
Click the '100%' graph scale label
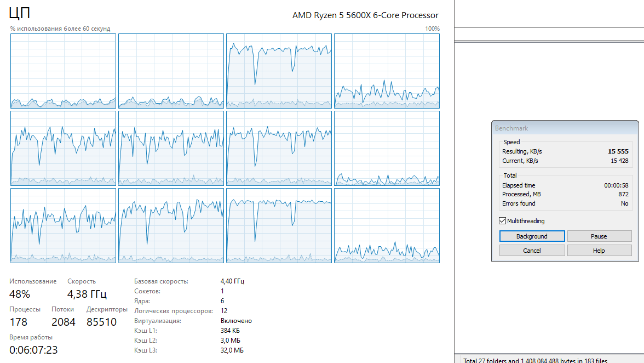[432, 29]
